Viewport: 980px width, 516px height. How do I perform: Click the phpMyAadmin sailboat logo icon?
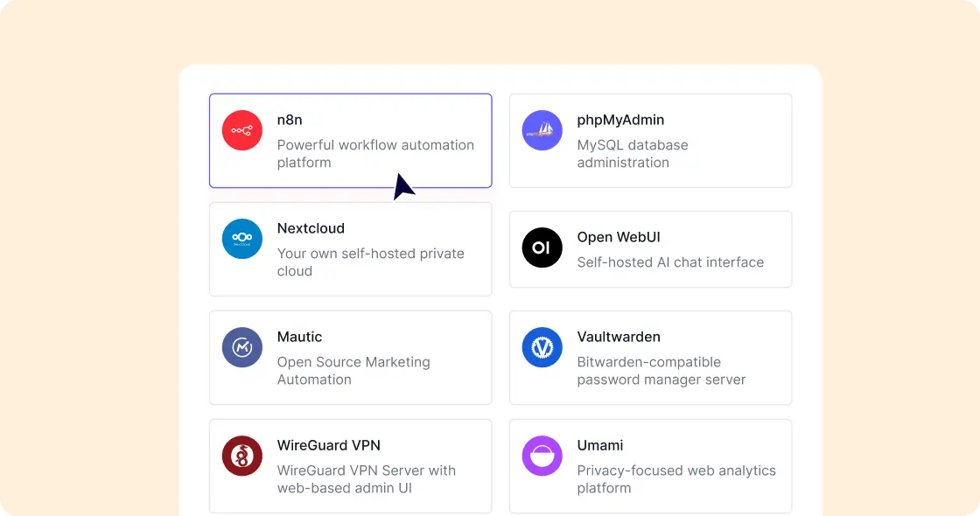542,129
